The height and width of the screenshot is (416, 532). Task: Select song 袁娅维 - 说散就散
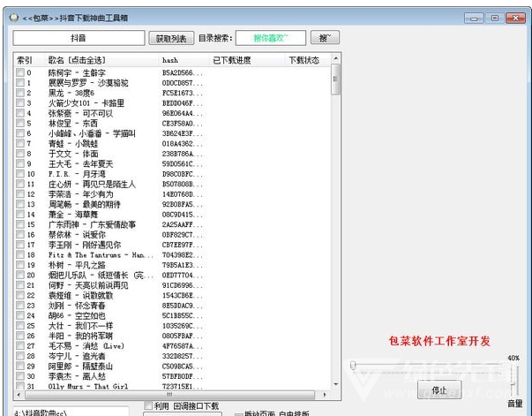coord(80,295)
